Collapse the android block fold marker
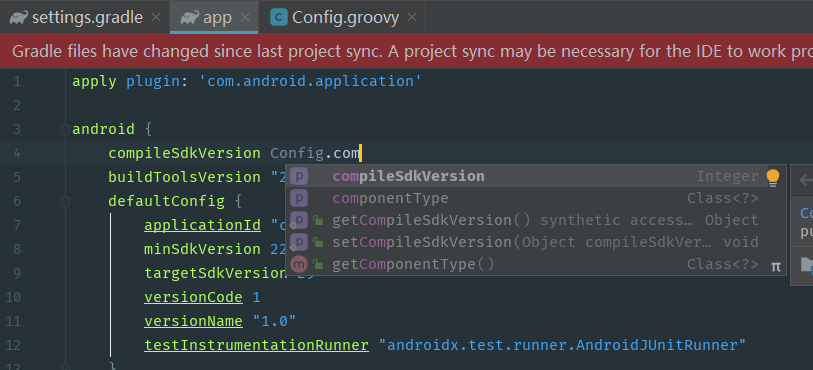The image size is (813, 370). click(65, 130)
